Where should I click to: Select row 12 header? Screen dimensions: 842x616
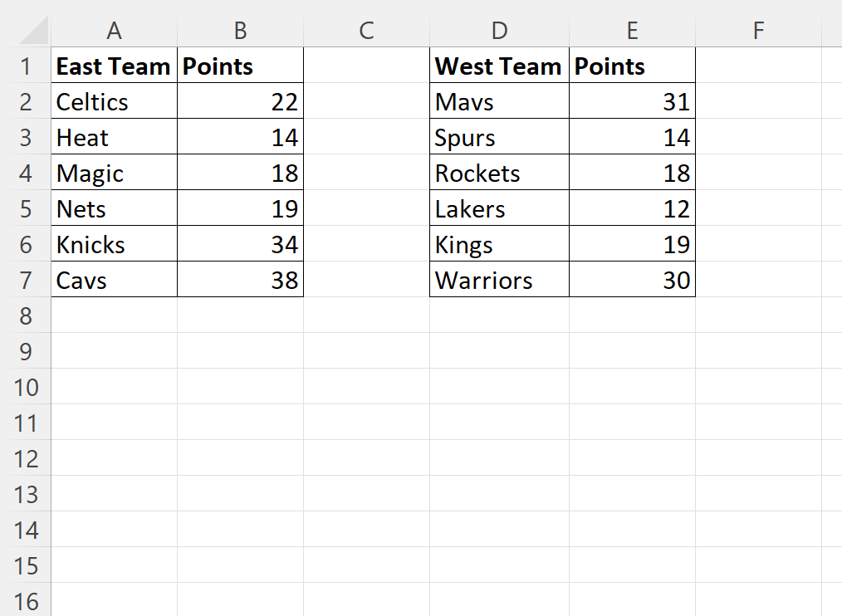click(26, 458)
